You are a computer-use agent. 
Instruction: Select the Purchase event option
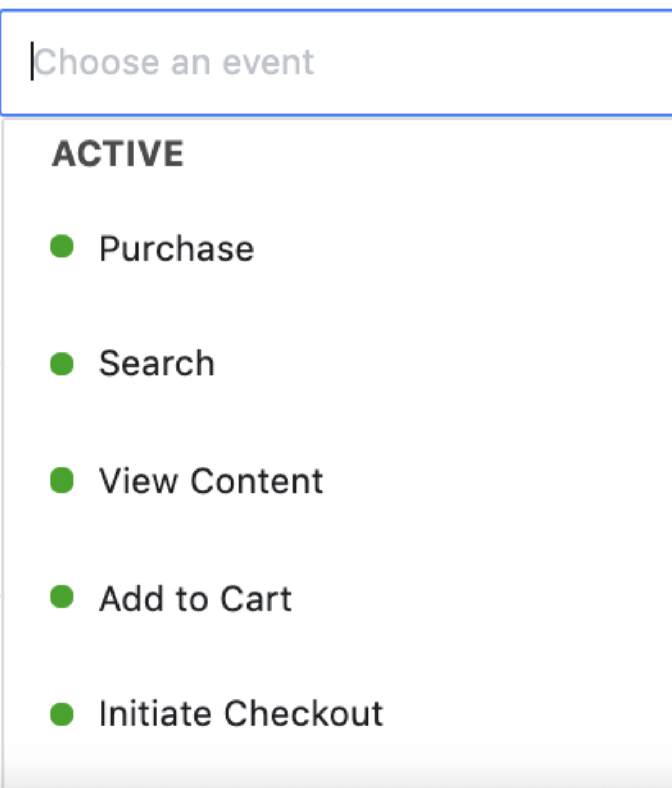(x=338, y=249)
